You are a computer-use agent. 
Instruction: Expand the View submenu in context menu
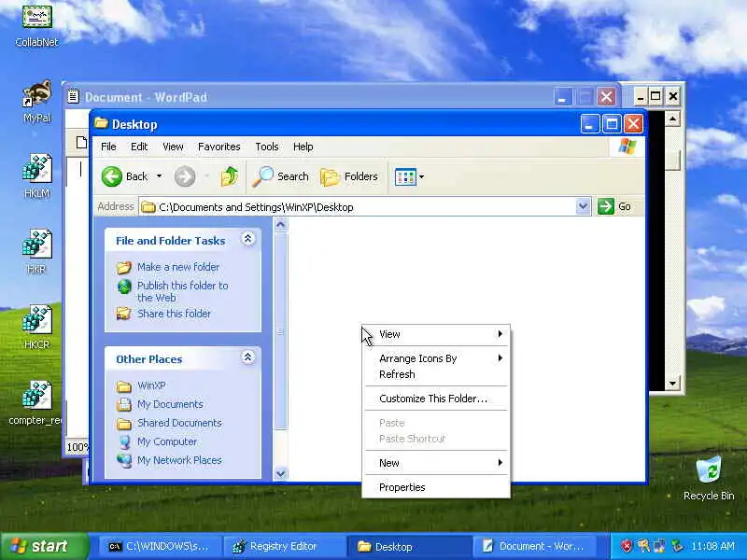click(x=436, y=334)
